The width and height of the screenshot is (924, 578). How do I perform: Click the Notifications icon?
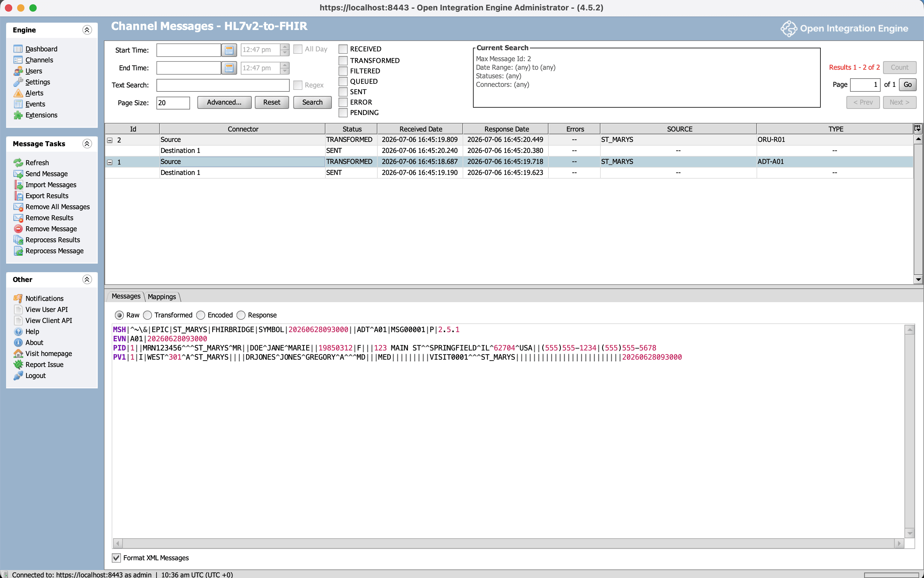(18, 298)
